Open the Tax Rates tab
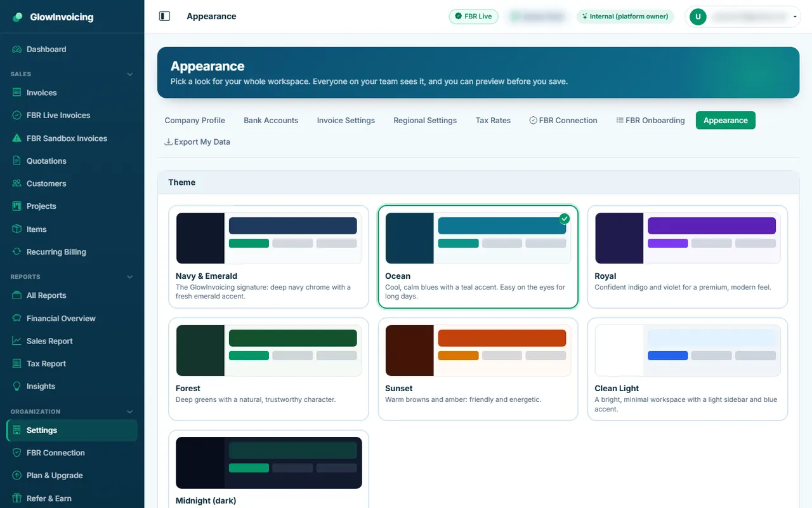Viewport: 812px width, 508px height. 493,121
